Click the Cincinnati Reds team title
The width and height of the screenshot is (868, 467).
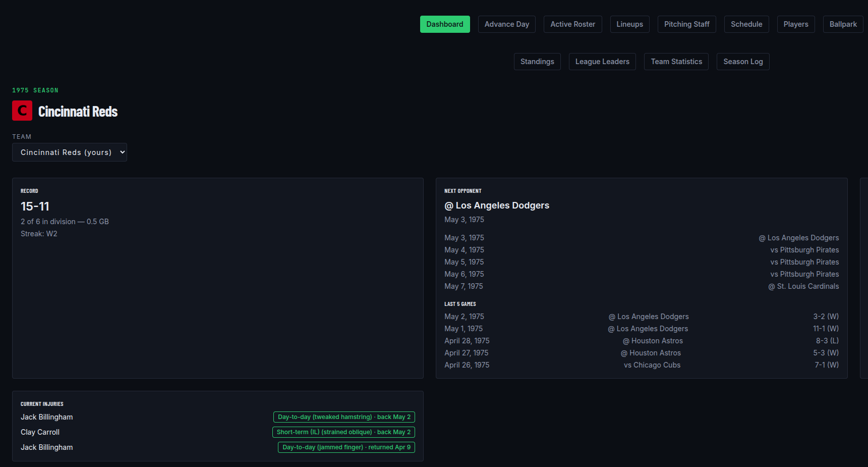[78, 112]
